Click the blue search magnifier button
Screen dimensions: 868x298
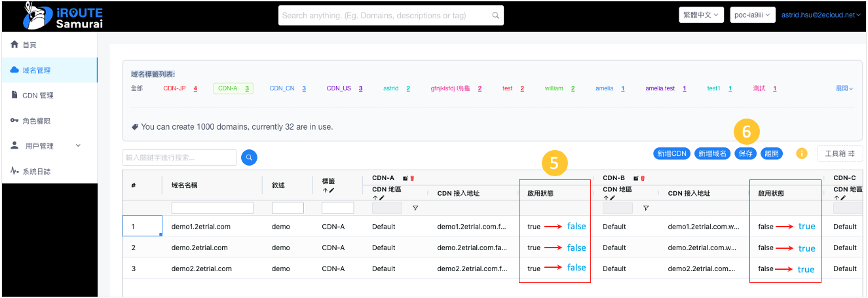[x=249, y=157]
